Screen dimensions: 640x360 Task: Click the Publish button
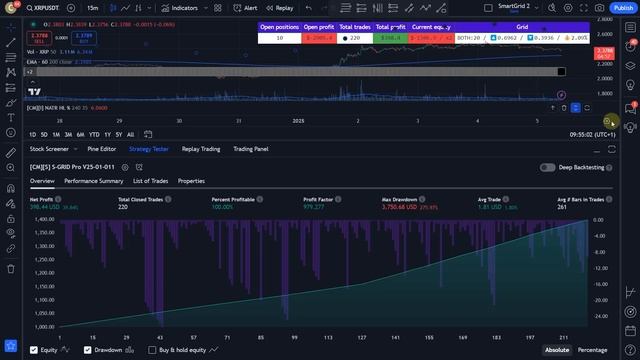pos(623,8)
